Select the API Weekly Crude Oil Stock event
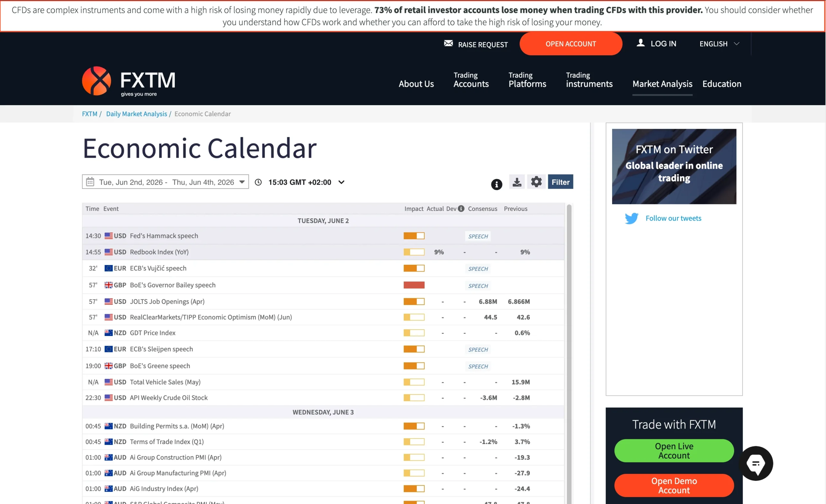 323,398
